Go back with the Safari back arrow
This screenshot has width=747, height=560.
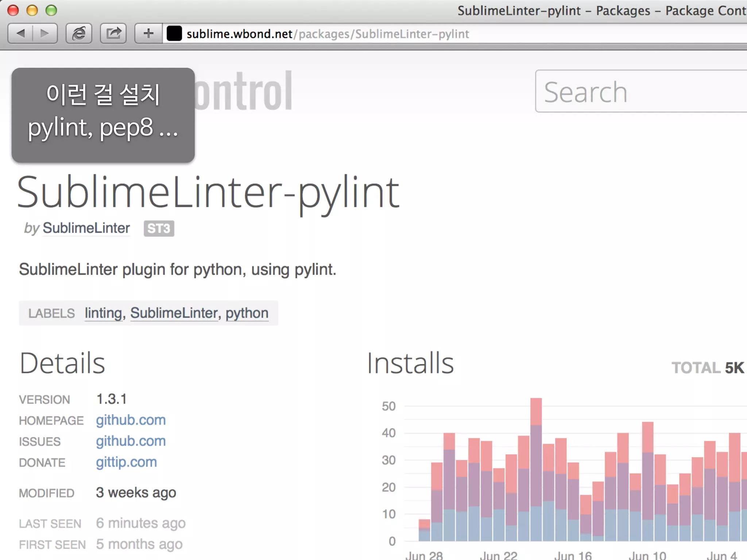(20, 34)
